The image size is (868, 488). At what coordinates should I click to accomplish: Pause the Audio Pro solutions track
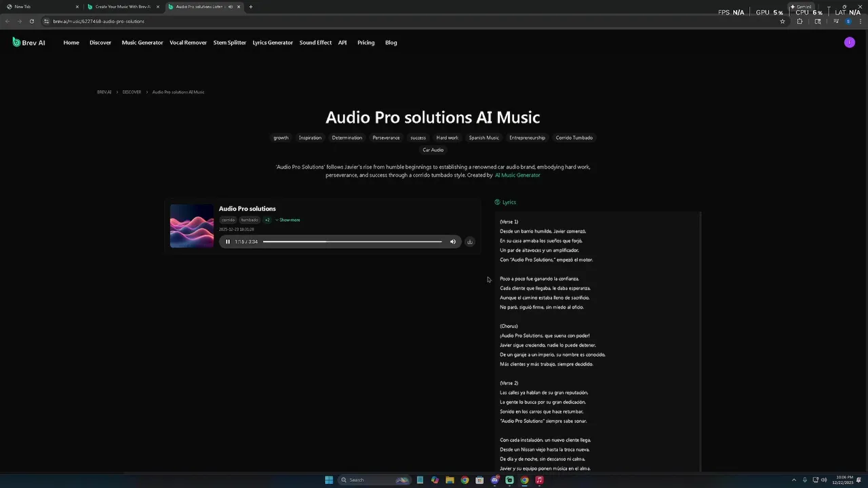pos(228,242)
